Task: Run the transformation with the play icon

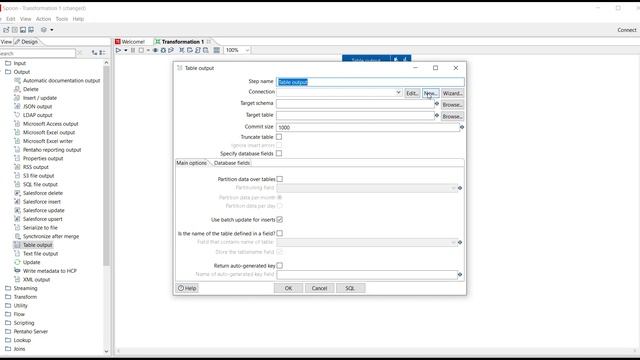Action: point(118,50)
